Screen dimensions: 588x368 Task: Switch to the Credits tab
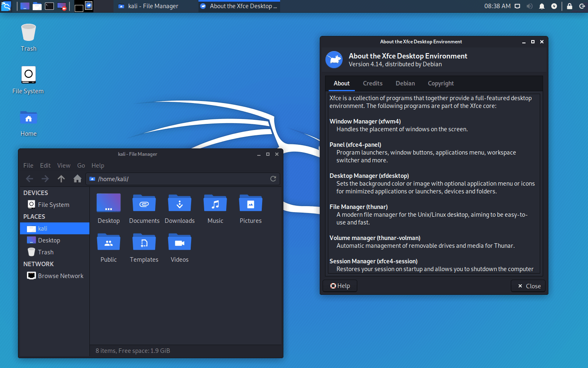point(373,83)
